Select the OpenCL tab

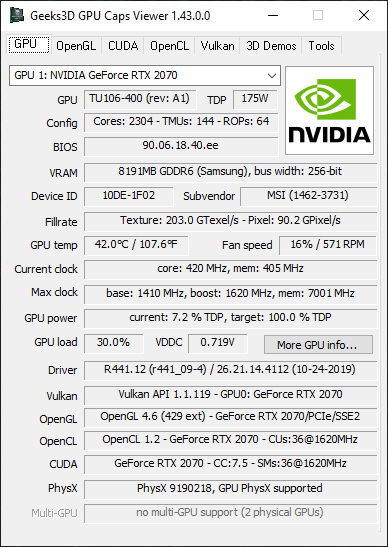pos(169,46)
